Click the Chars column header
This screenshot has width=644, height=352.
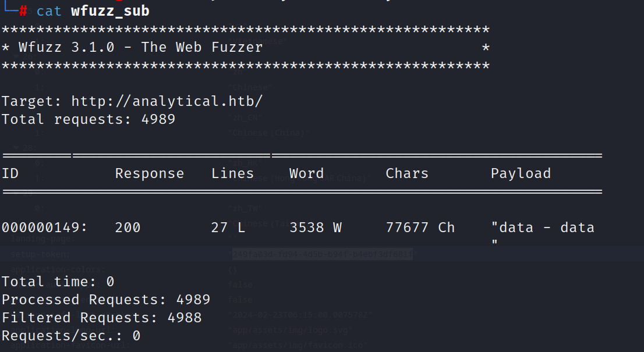click(x=406, y=173)
